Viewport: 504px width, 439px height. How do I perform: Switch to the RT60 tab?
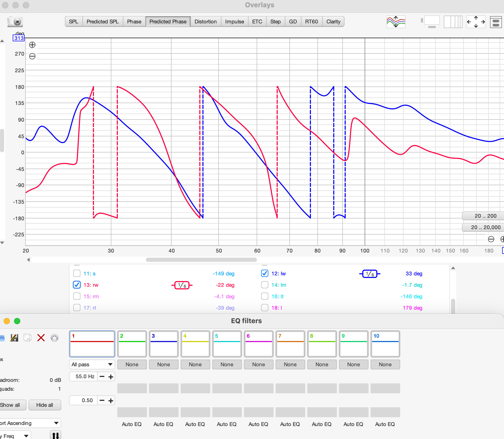pyautogui.click(x=312, y=22)
